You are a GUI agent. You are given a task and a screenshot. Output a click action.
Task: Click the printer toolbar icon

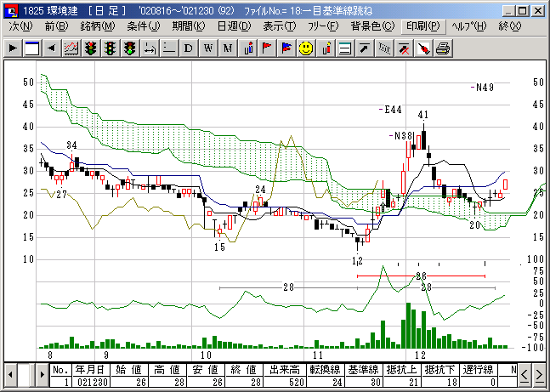coord(443,48)
